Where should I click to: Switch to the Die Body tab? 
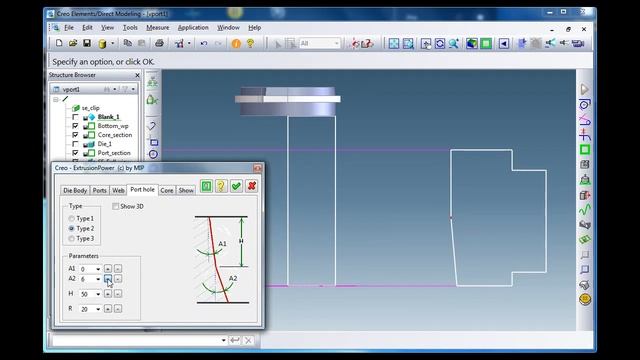pos(75,191)
